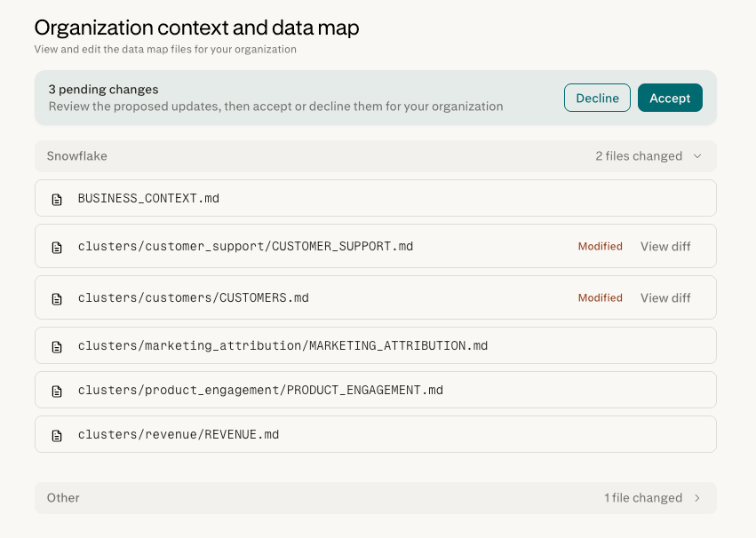View diff for CUSTOMERS.md
The image size is (756, 538).
665,297
